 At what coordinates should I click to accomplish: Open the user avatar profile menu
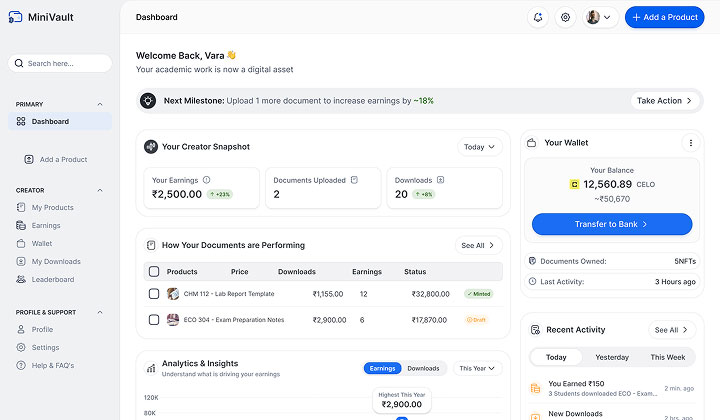(599, 17)
